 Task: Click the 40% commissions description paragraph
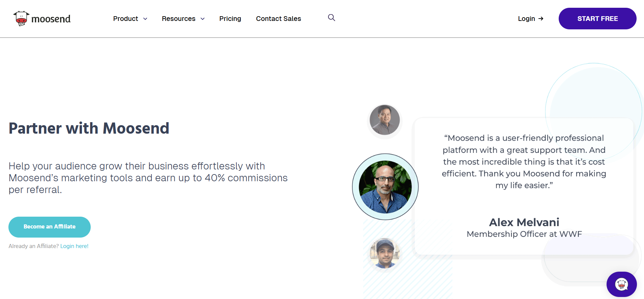[148, 178]
